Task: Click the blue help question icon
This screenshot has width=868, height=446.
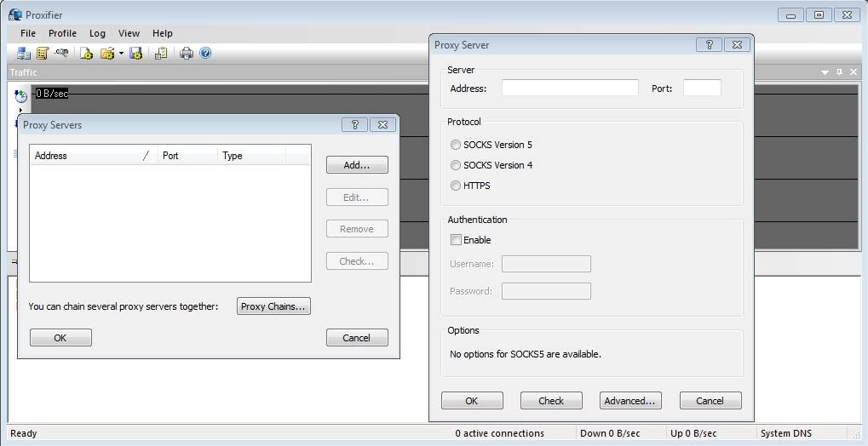Action: click(205, 53)
